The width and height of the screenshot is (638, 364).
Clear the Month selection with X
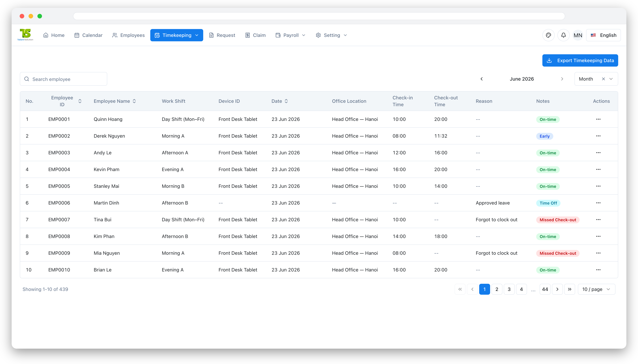[x=604, y=79]
